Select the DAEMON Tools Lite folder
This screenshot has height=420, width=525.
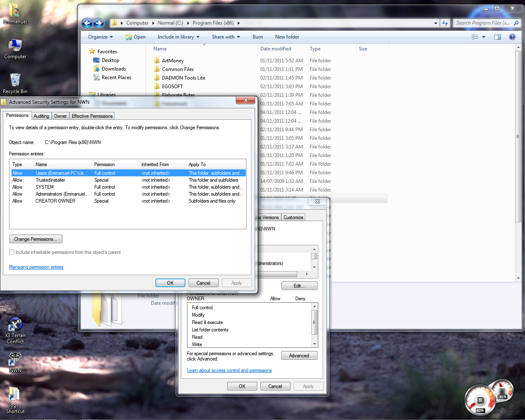click(183, 78)
